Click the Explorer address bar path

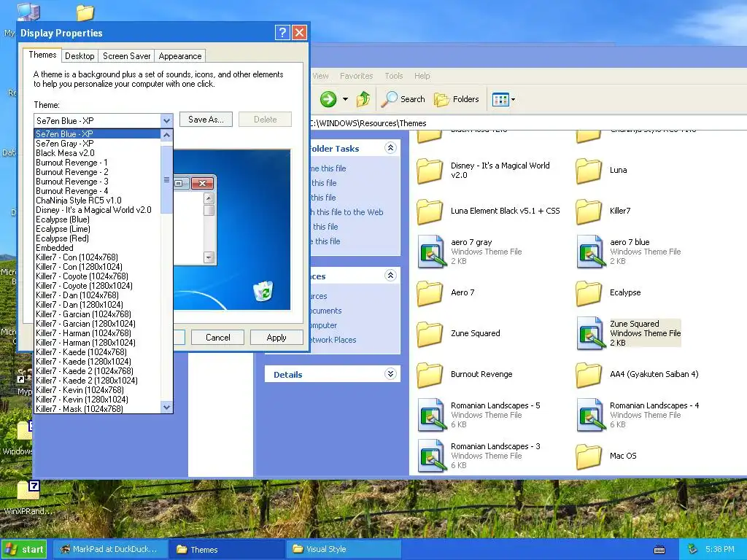tap(368, 123)
